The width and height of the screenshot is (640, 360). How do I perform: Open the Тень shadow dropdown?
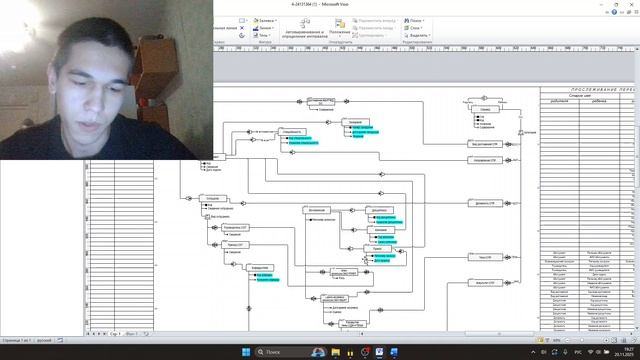262,35
